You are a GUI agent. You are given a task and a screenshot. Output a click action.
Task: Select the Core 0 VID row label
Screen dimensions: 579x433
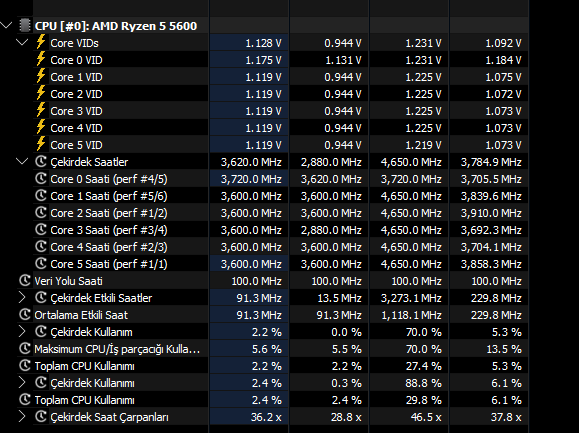pos(76,60)
